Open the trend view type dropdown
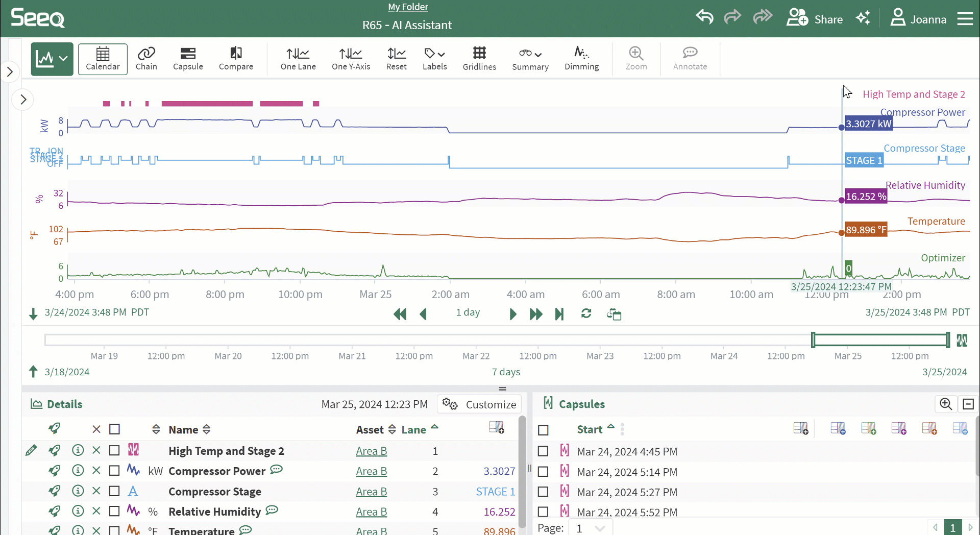Image resolution: width=980 pixels, height=535 pixels. pyautogui.click(x=52, y=59)
